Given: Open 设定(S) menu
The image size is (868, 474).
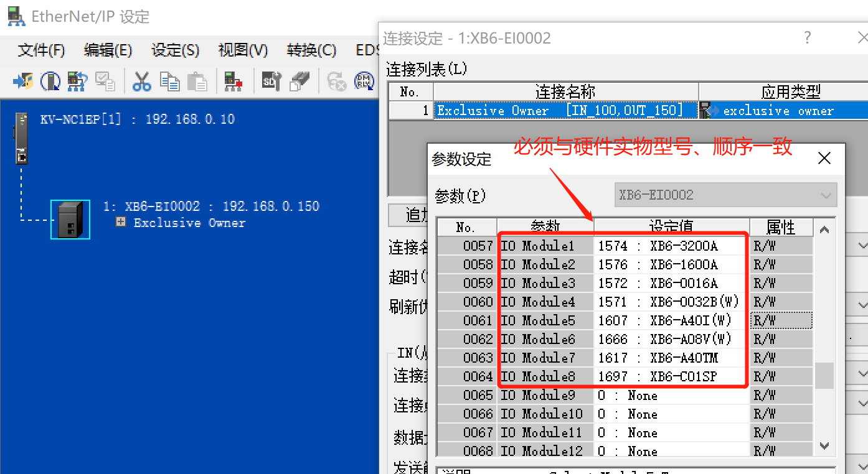Looking at the screenshot, I should [x=175, y=50].
